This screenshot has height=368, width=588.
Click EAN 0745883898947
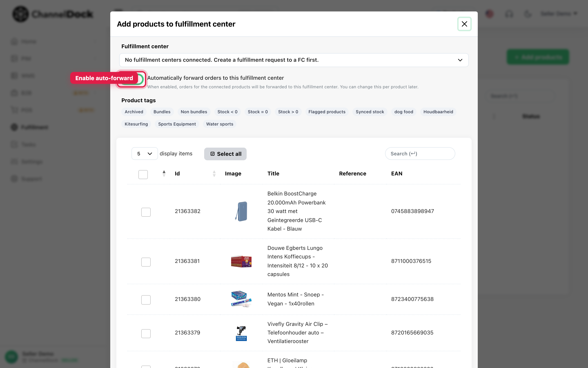[412, 211]
